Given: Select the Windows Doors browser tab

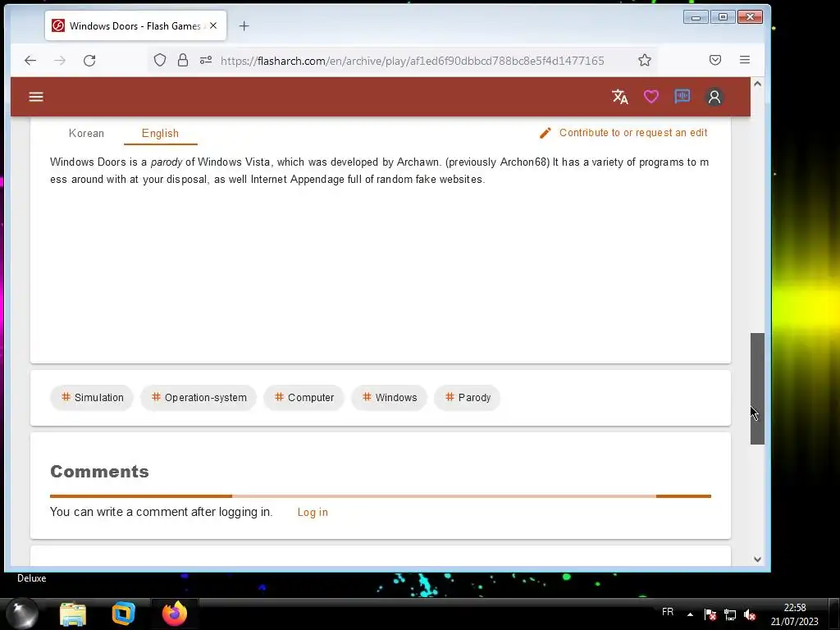Looking at the screenshot, I should (x=135, y=25).
